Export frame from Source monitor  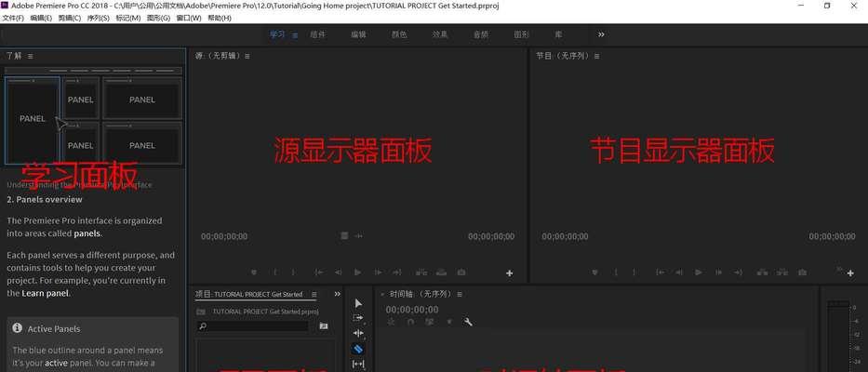tap(461, 272)
